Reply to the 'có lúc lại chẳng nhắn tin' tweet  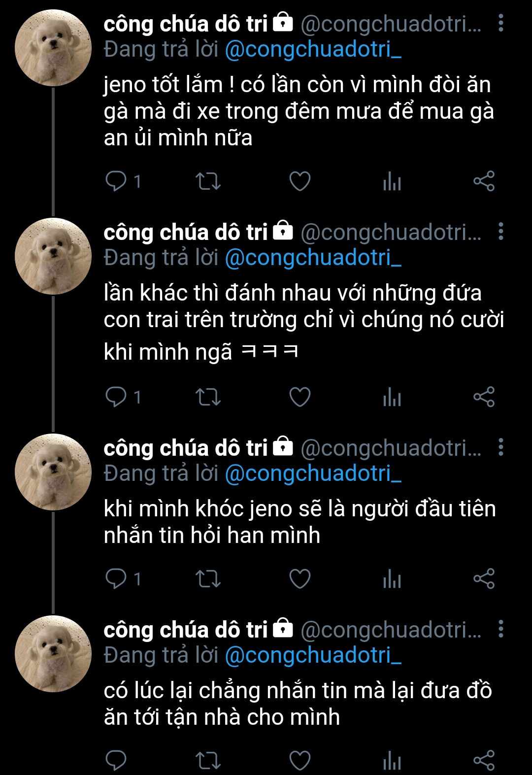(117, 760)
